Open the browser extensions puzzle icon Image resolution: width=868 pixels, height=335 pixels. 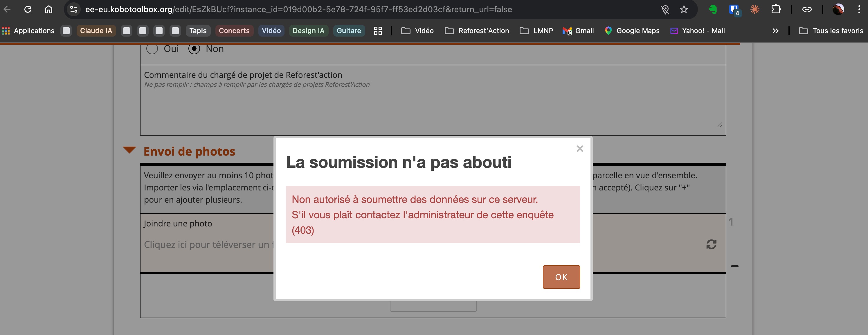[776, 10]
